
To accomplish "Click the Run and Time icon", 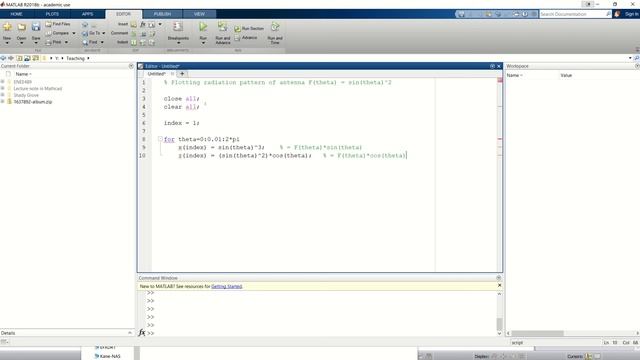I will [x=275, y=27].
